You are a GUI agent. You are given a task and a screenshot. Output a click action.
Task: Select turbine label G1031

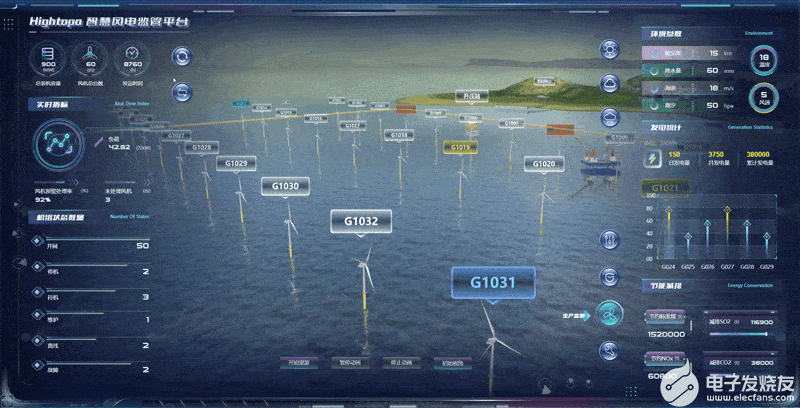tap(493, 283)
